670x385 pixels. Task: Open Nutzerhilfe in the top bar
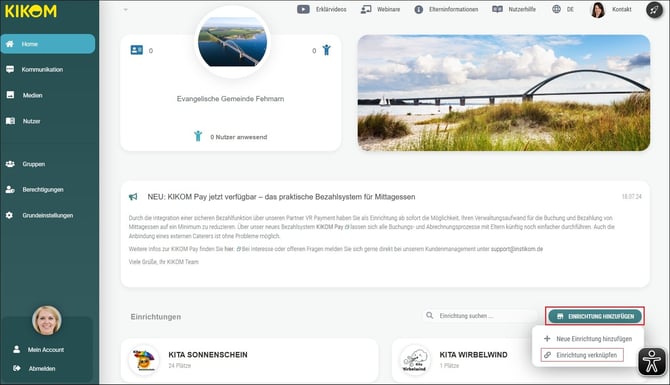click(x=514, y=9)
